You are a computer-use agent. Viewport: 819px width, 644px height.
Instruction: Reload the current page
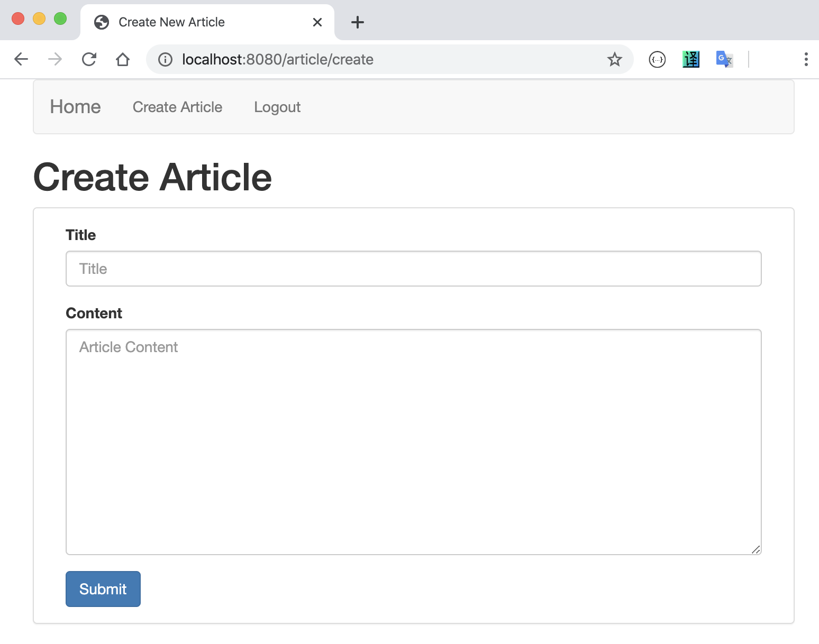tap(89, 59)
